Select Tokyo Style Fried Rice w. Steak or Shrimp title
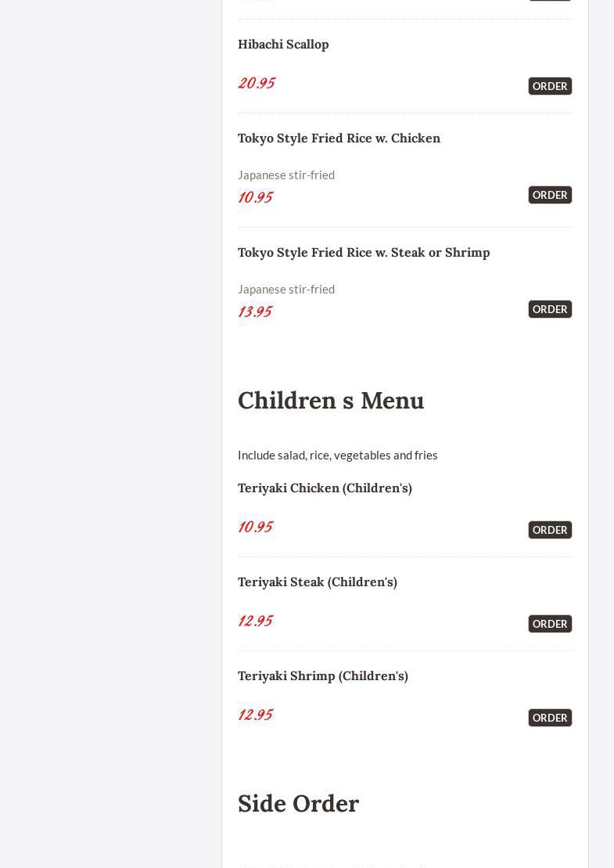This screenshot has width=614, height=868. tap(364, 253)
